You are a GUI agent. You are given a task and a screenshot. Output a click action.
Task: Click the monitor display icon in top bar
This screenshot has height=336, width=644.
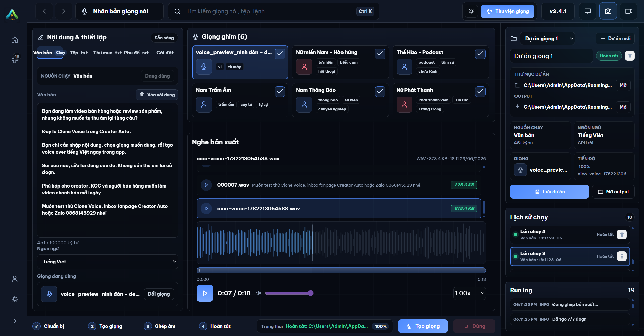click(588, 11)
